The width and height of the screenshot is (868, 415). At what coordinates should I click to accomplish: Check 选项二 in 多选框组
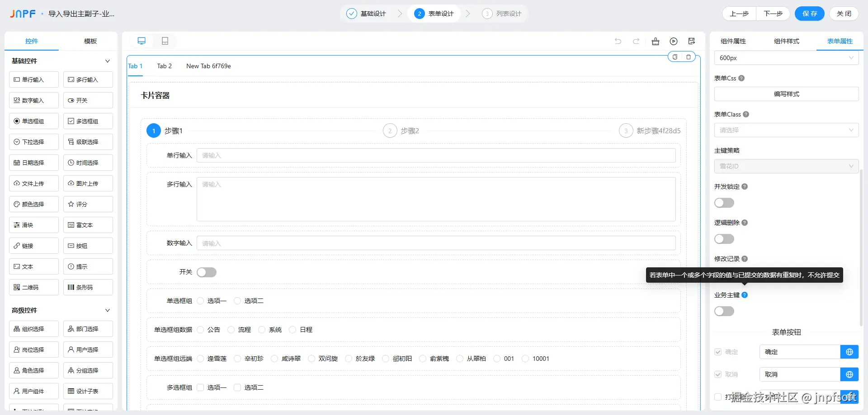click(x=237, y=387)
